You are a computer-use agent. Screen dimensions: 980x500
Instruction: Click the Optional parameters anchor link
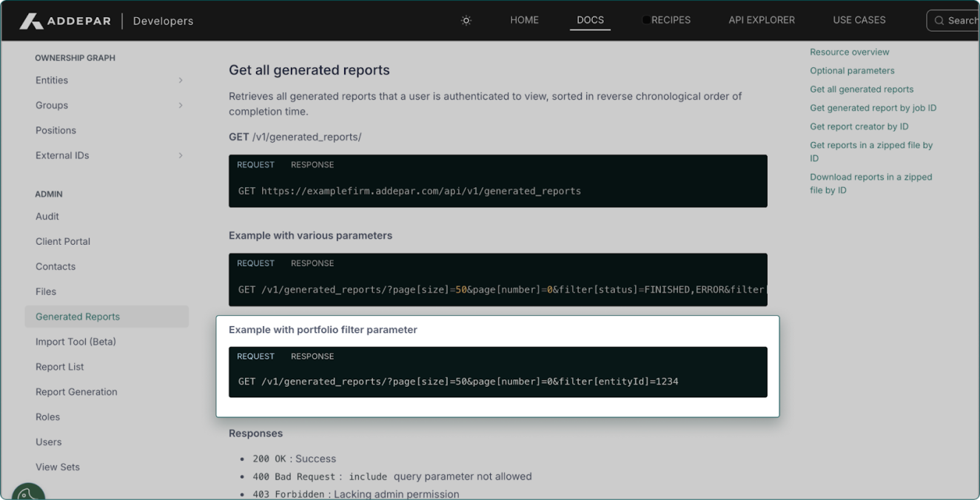pos(852,71)
